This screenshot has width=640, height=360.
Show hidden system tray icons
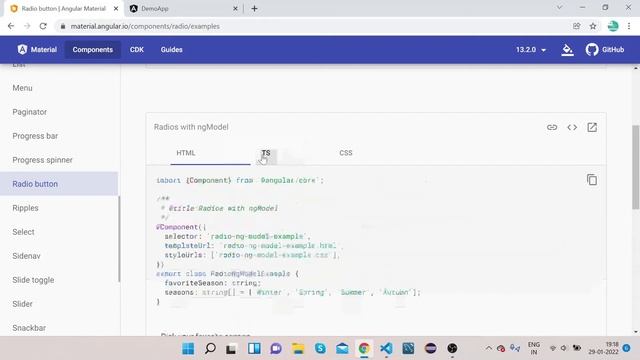(x=488, y=348)
